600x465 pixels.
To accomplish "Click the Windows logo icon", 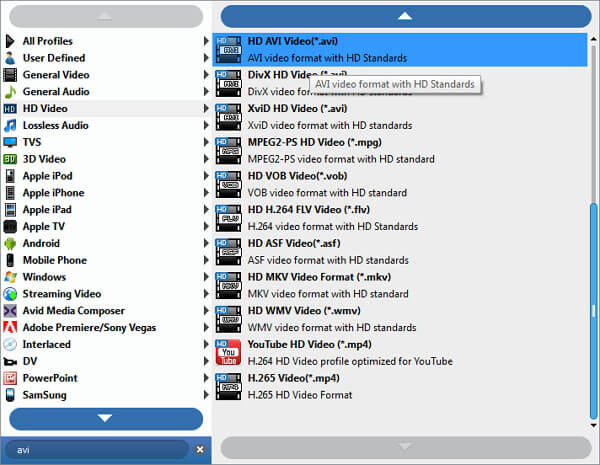I will point(11,277).
